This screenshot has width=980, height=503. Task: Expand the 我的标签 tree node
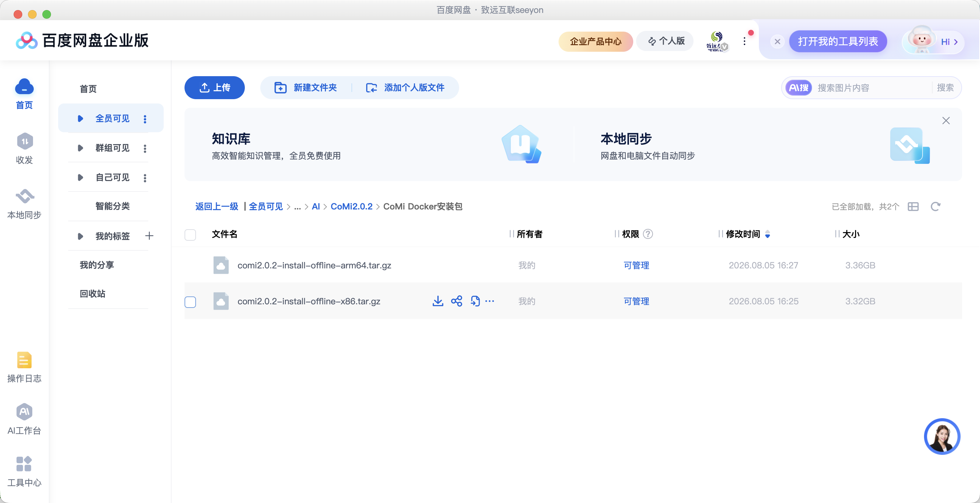(x=80, y=236)
